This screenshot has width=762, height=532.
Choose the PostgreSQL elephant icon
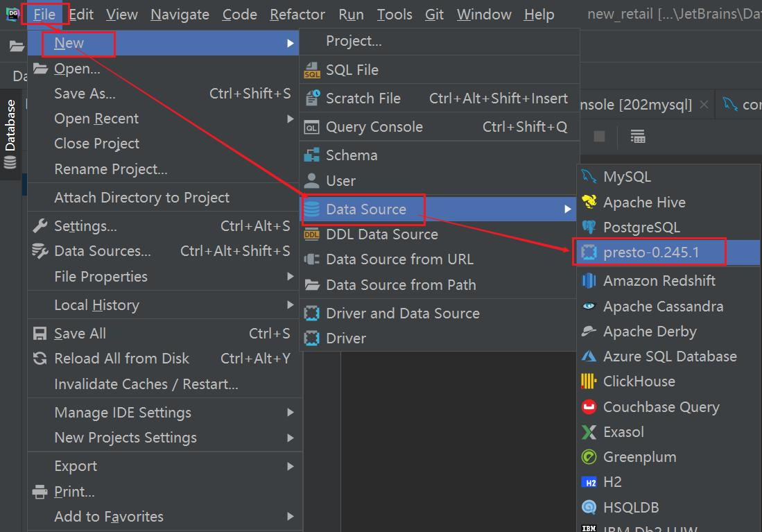pos(589,227)
